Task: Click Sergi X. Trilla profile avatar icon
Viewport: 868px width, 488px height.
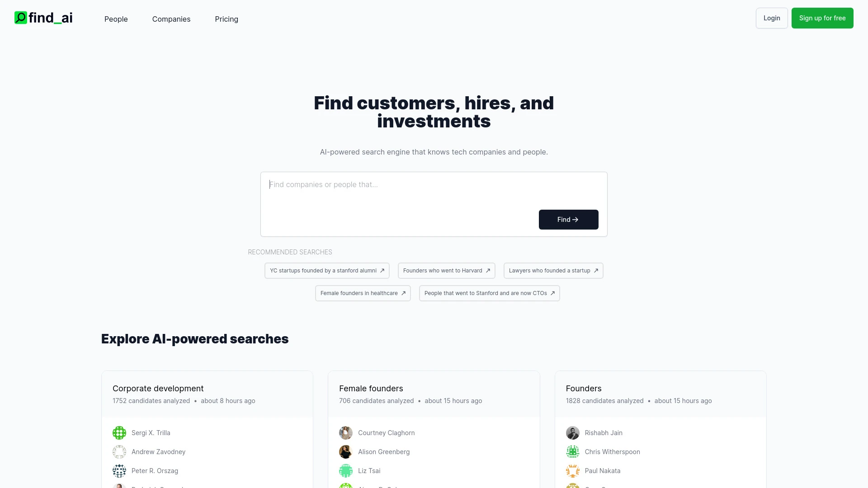Action: (119, 432)
